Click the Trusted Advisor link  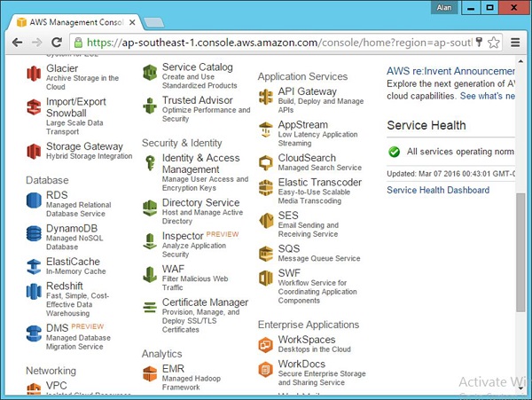point(198,100)
